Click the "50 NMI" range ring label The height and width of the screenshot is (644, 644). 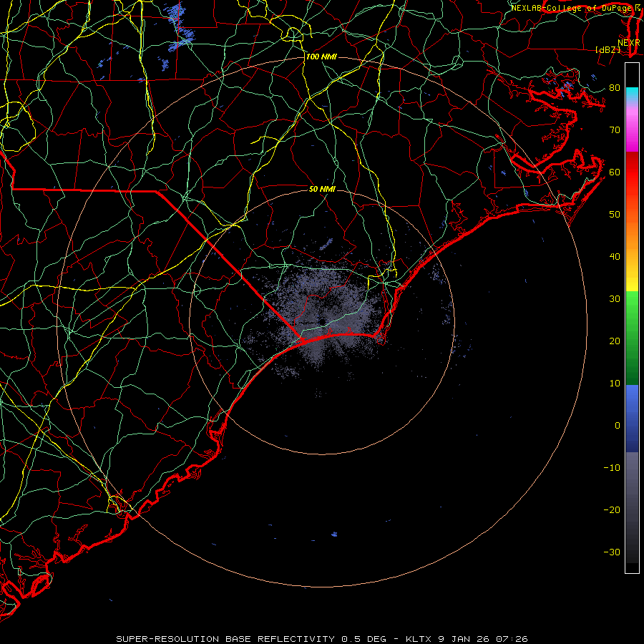pyautogui.click(x=322, y=189)
